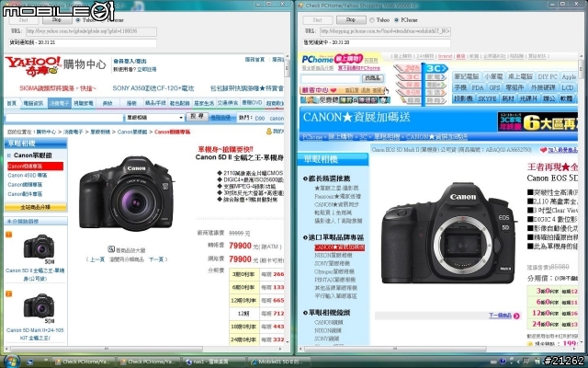Select Yahoo radio button in right window
Image resolution: width=588 pixels, height=368 pixels.
tap(372, 20)
